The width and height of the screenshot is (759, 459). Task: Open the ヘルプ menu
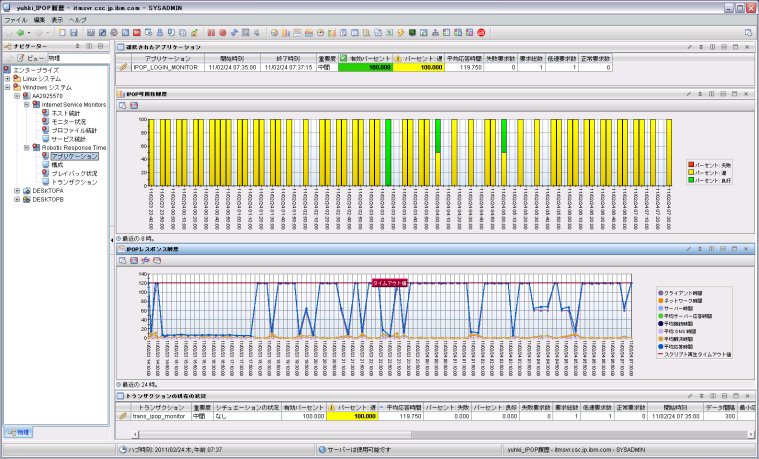pos(77,20)
